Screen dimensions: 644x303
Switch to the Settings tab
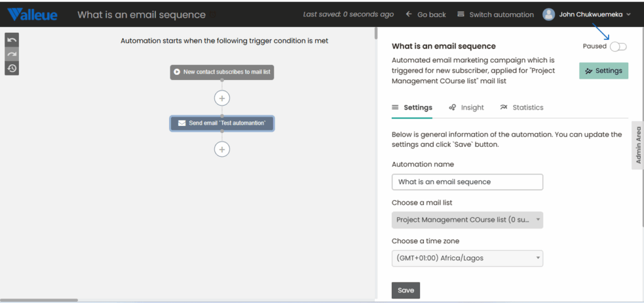[x=412, y=108]
